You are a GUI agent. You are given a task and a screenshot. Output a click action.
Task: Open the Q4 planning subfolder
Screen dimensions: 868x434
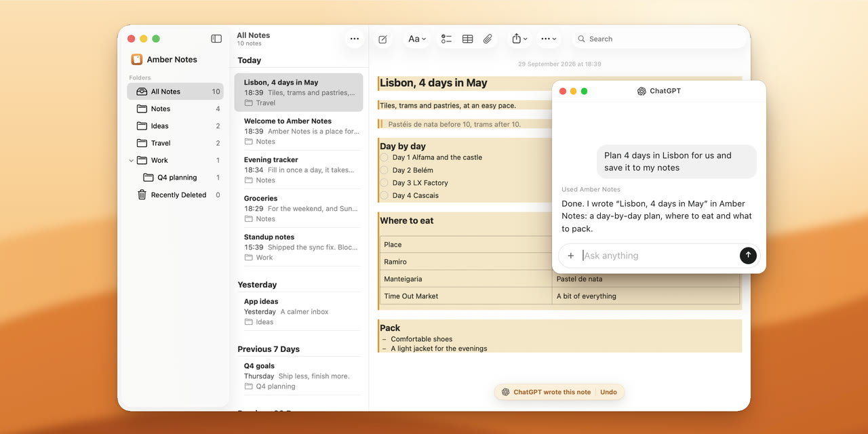tap(175, 178)
